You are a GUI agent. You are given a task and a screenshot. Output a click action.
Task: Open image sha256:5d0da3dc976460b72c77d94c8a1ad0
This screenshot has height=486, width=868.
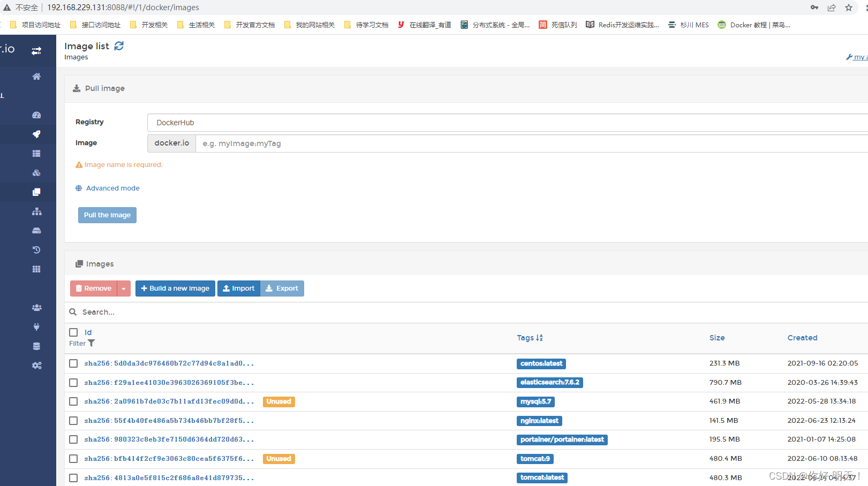(x=169, y=363)
